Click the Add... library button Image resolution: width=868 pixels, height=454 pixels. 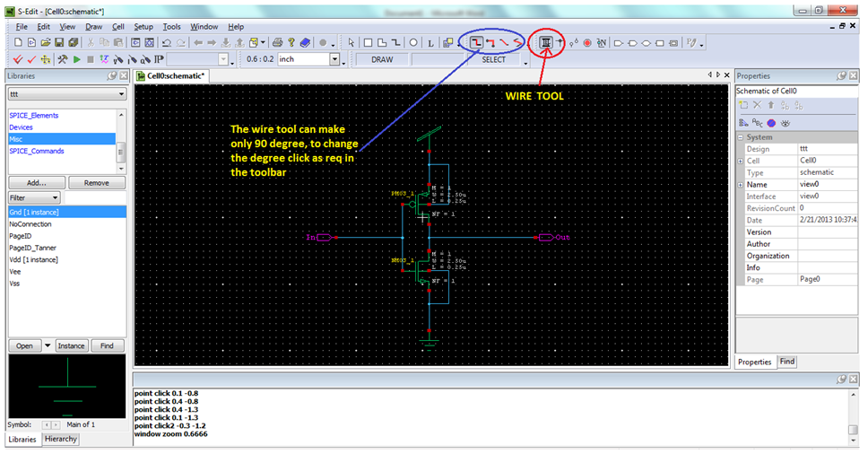coord(37,183)
